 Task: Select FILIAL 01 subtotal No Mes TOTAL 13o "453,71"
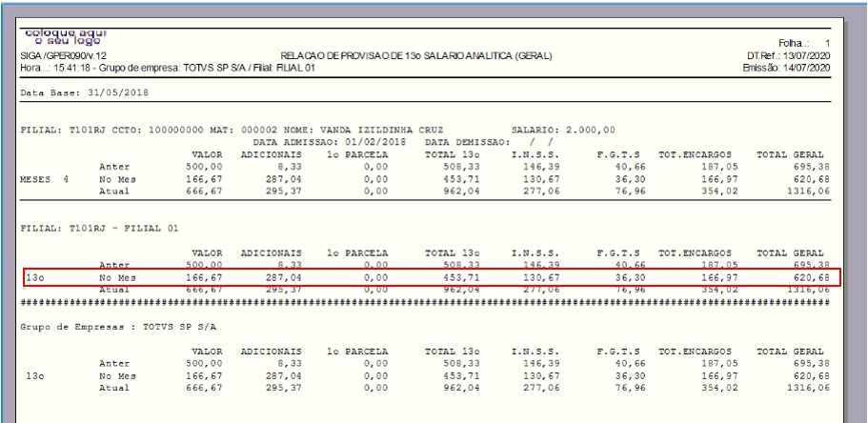pos(461,277)
